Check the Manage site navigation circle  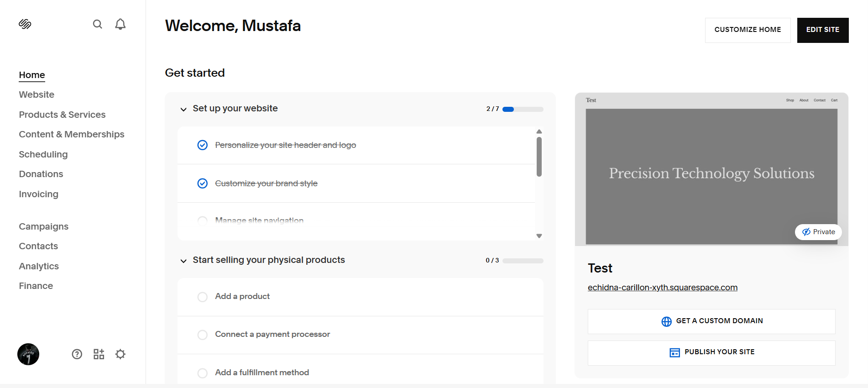(203, 221)
